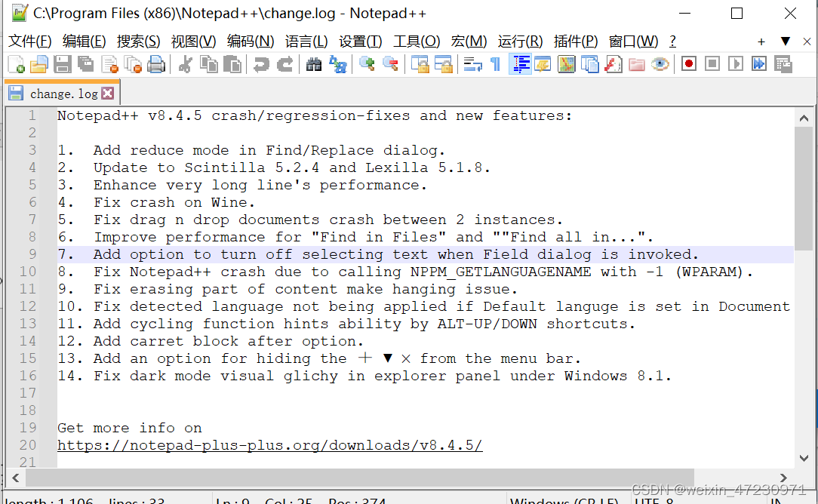Screen dimensions: 818x504
Task: Print the document using the printer icon
Action: (156, 64)
